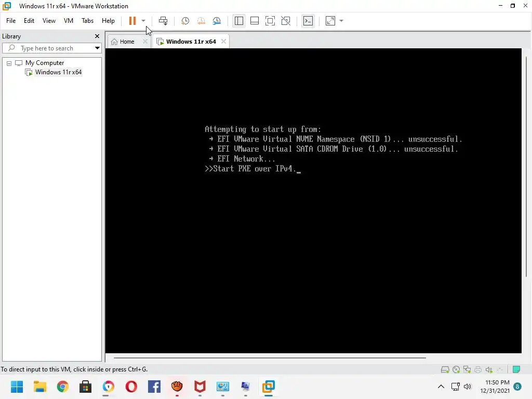Open the power options dropdown arrow
The width and height of the screenshot is (532, 399).
[x=143, y=21]
